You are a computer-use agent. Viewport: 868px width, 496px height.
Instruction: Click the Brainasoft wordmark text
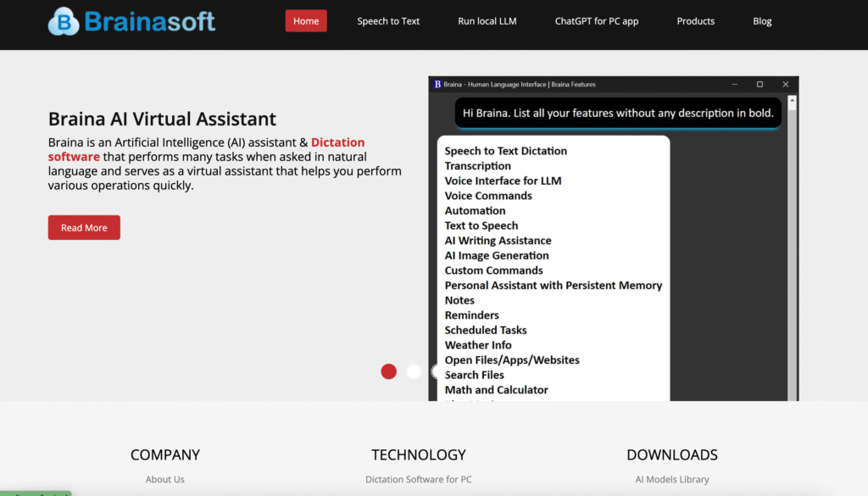coord(149,21)
